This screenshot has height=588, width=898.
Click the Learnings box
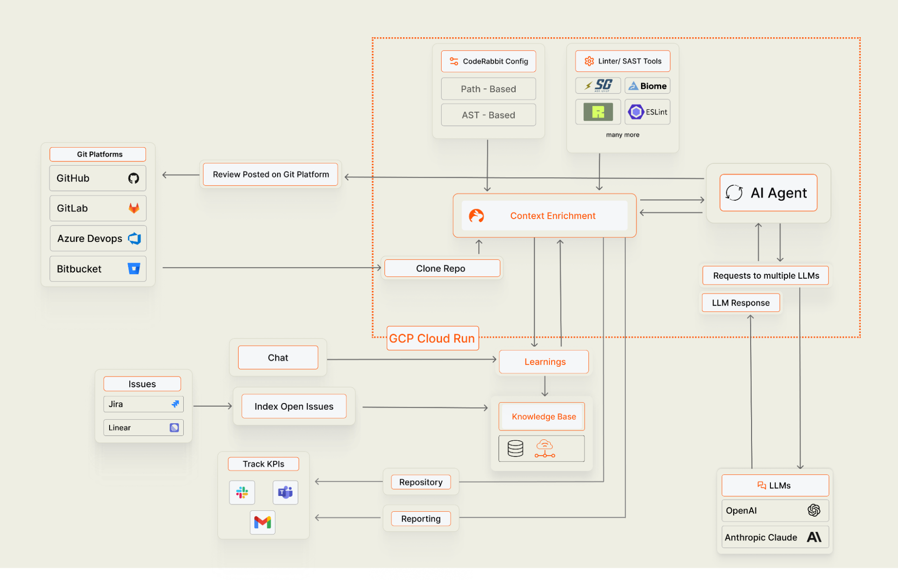point(544,362)
